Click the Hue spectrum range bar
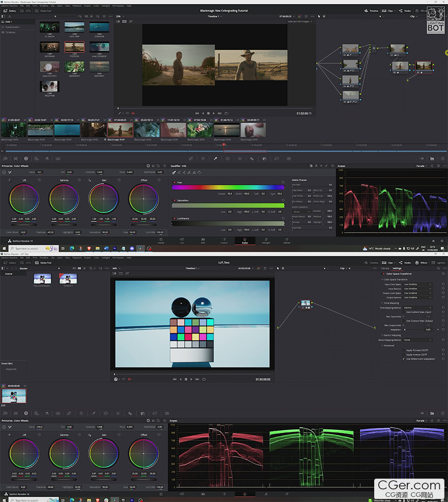 [x=228, y=187]
